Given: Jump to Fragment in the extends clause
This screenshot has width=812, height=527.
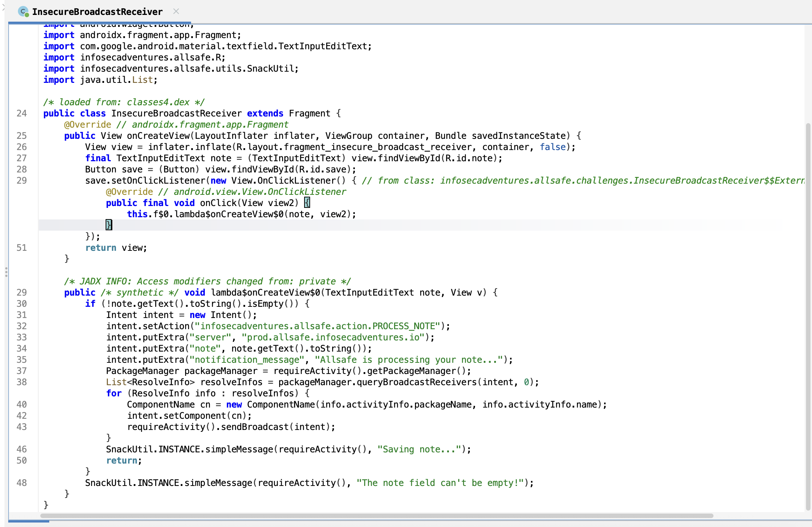Looking at the screenshot, I should (309, 113).
